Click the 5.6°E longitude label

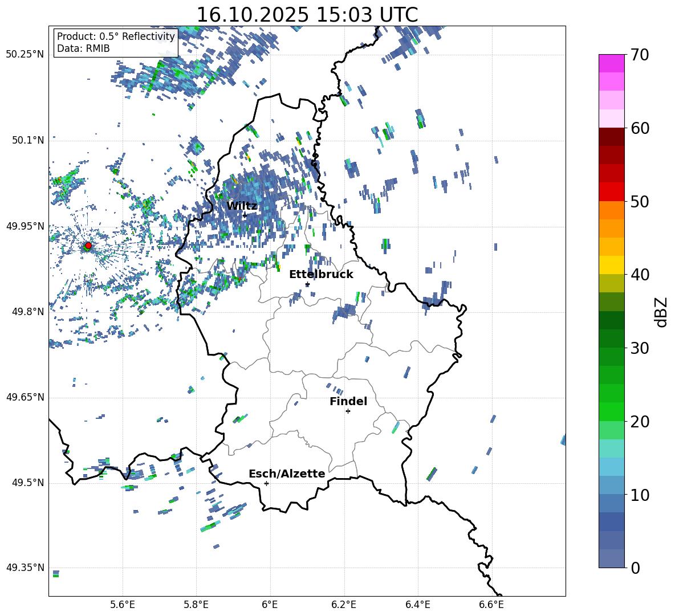[x=123, y=605]
